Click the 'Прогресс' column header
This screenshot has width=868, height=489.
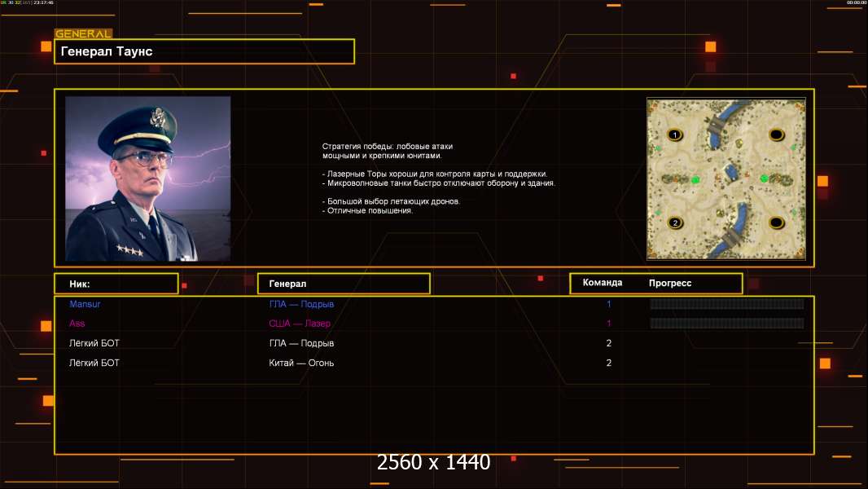(x=670, y=283)
